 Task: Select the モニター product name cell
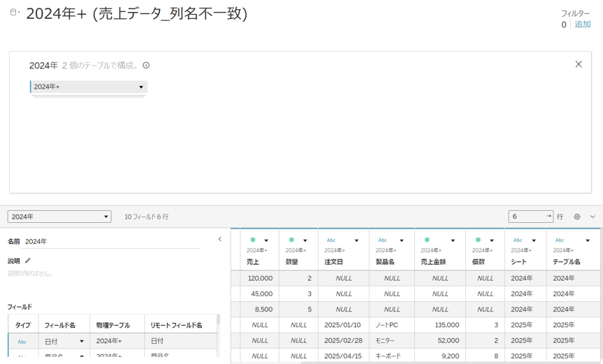tap(392, 340)
